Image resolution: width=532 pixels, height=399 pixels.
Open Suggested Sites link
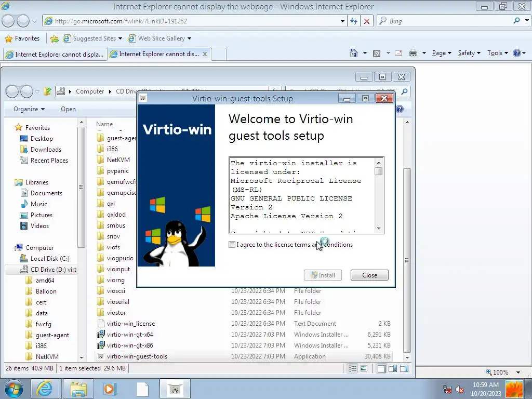click(x=92, y=38)
